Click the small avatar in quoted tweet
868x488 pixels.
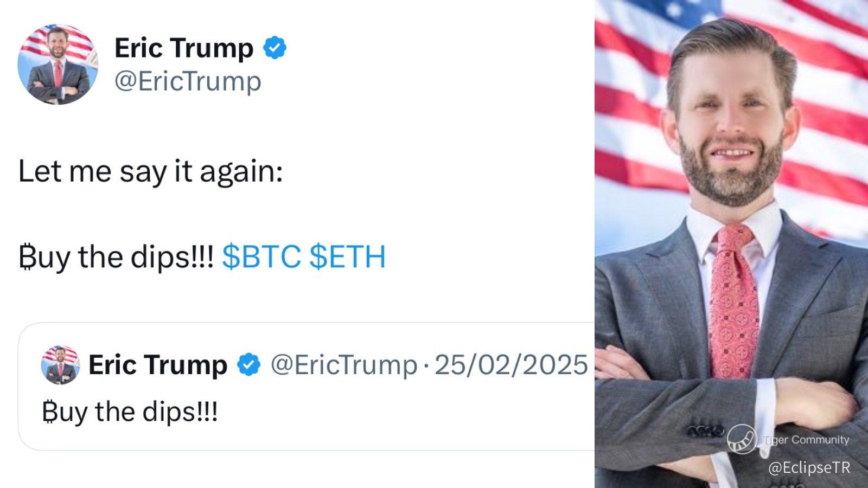pyautogui.click(x=60, y=365)
